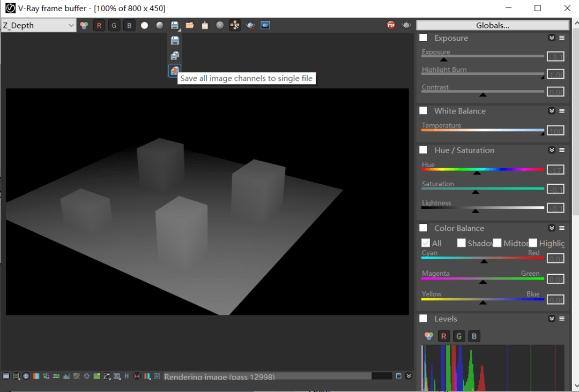Click the pixel information icon in bottom bar
Image resolution: width=579 pixels, height=392 pixels.
pyautogui.click(x=26, y=376)
